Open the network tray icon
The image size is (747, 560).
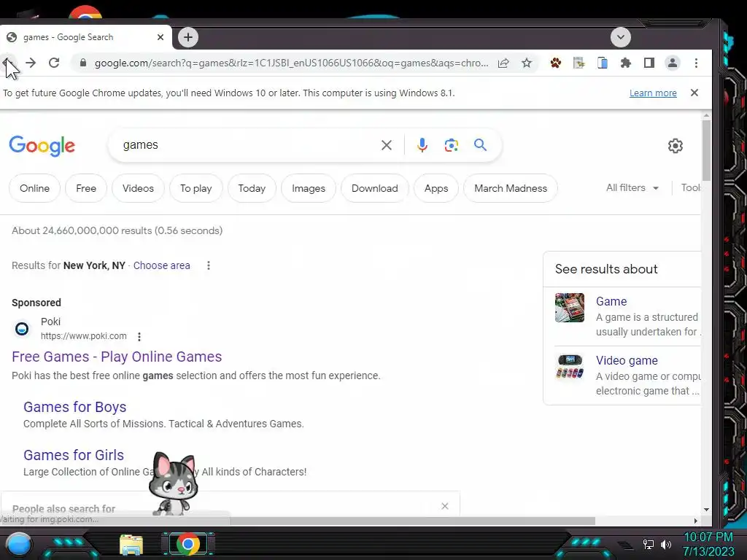(649, 544)
